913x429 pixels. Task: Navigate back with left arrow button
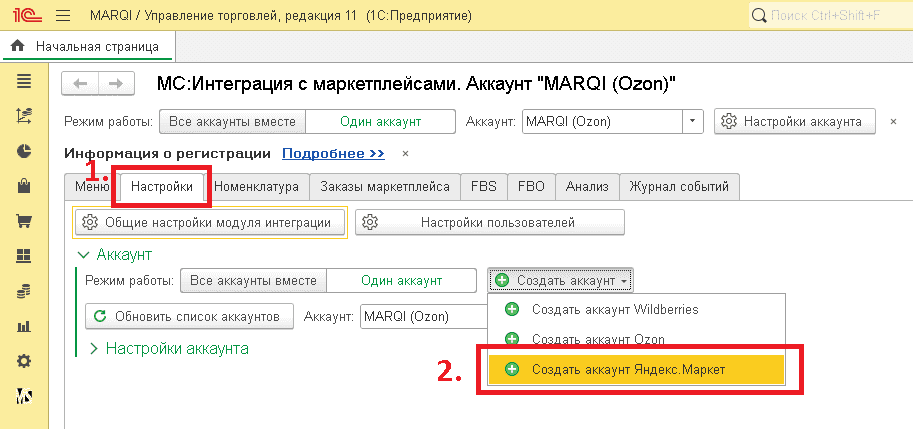(80, 84)
